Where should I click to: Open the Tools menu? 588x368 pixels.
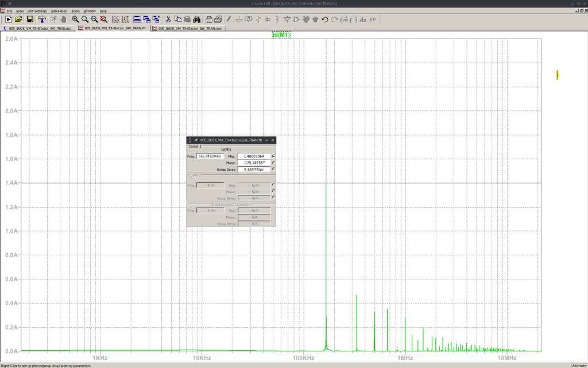tap(75, 11)
